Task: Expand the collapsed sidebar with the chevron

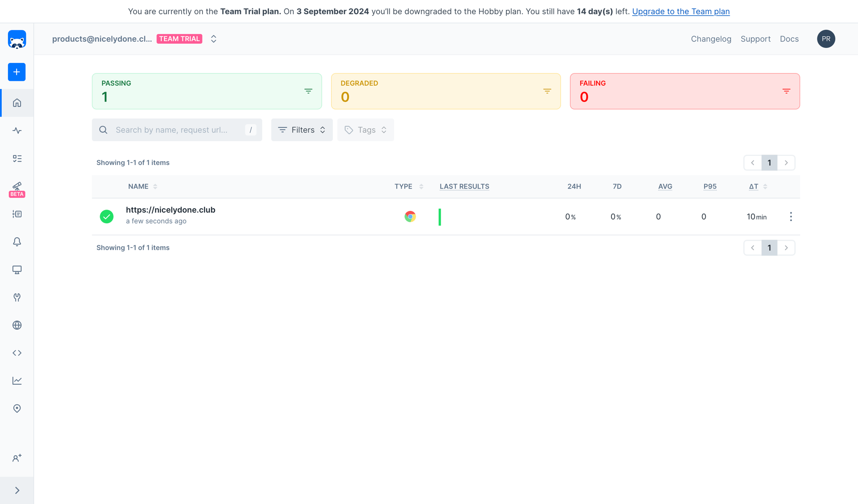Action: 17,490
